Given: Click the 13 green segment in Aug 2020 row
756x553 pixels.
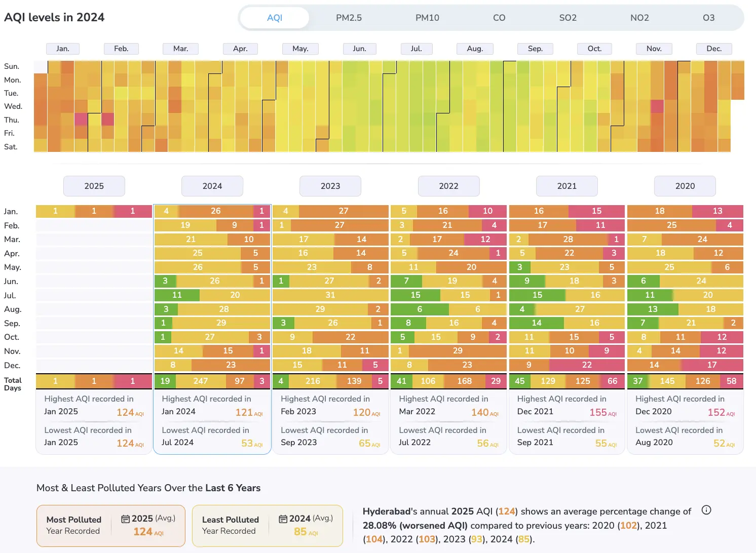Looking at the screenshot, I should pyautogui.click(x=653, y=309).
